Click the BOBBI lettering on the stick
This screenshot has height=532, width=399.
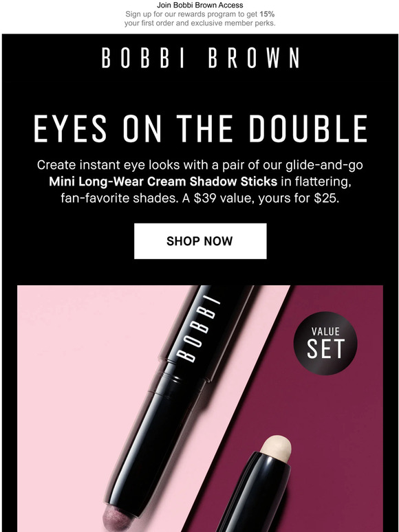click(x=198, y=329)
